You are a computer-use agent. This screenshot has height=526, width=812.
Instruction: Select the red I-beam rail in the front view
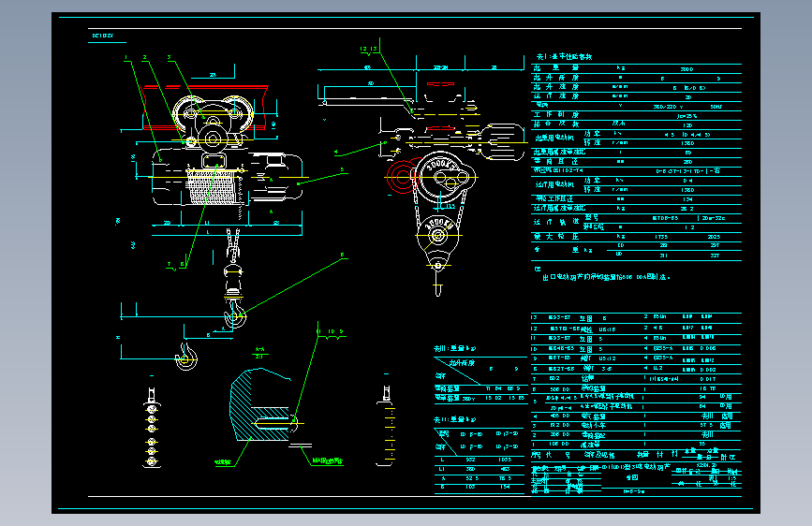(205, 108)
